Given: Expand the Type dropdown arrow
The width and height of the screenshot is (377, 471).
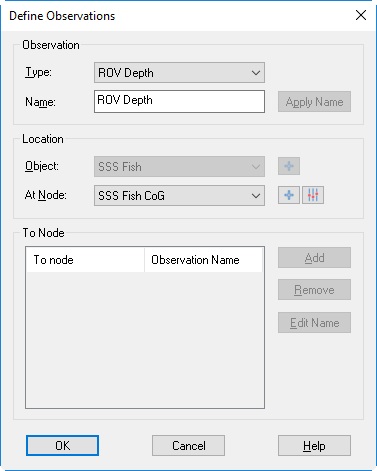Looking at the screenshot, I should tap(256, 73).
